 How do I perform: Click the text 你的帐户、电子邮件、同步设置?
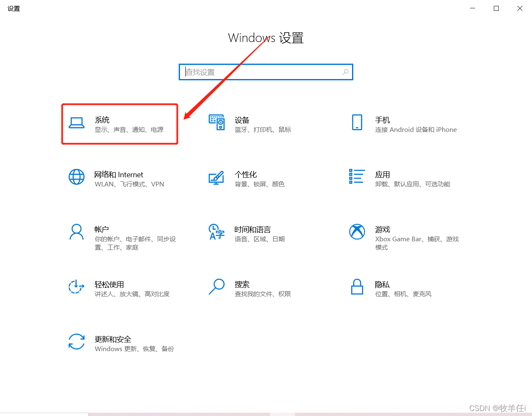tap(135, 243)
